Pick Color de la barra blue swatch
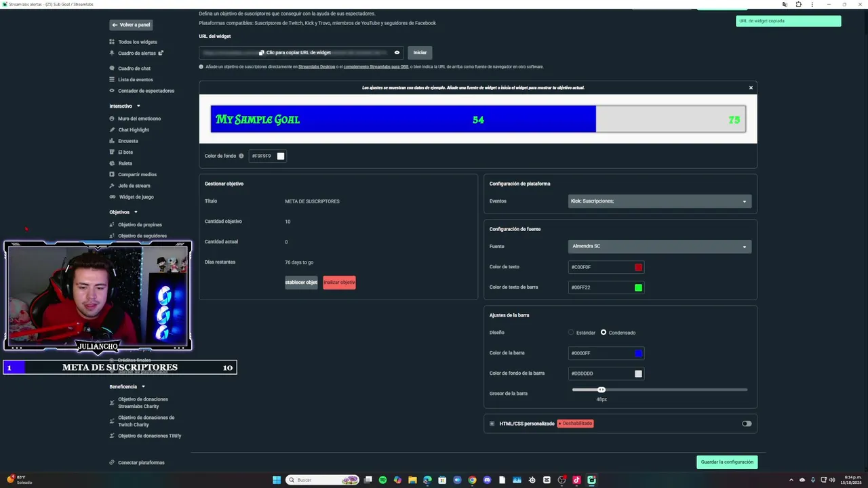This screenshot has width=868, height=488. point(638,353)
